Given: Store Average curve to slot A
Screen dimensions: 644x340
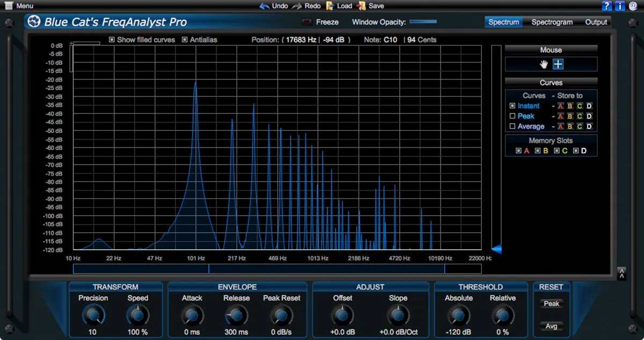Looking at the screenshot, I should 560,127.
